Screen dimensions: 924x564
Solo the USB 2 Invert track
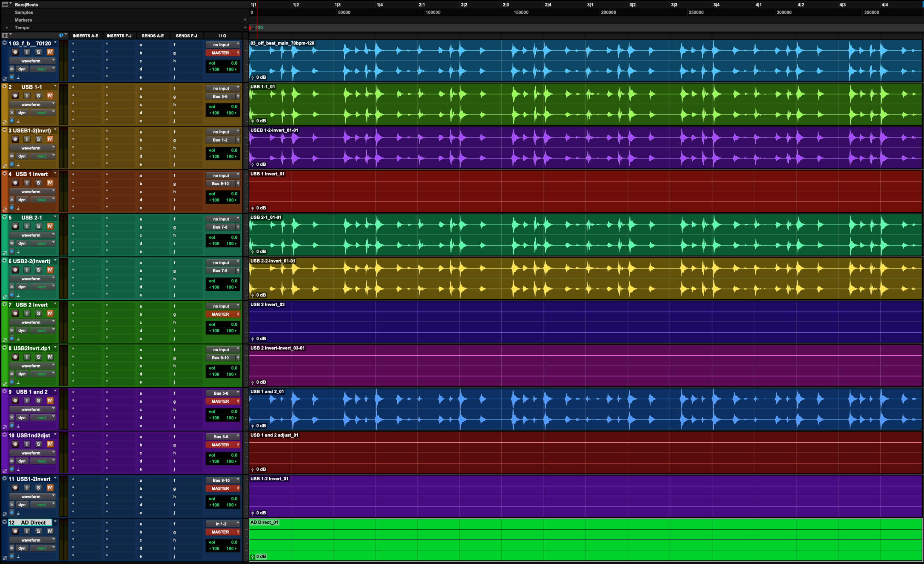(38, 313)
